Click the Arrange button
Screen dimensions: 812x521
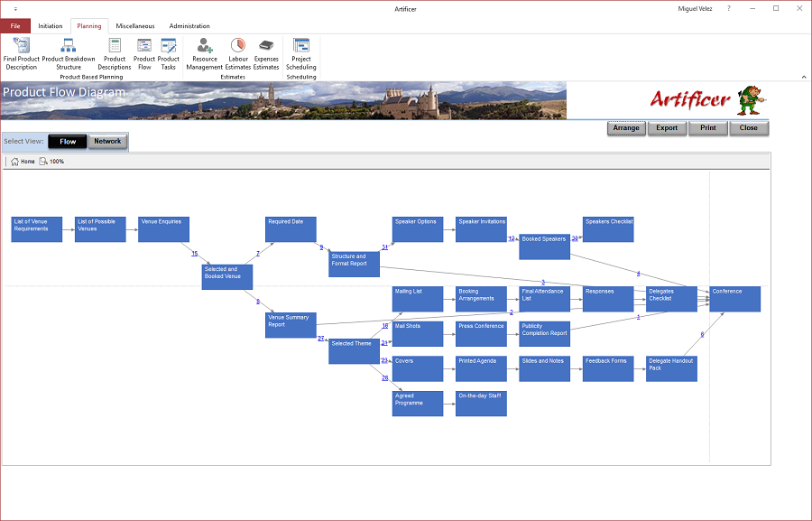click(626, 128)
